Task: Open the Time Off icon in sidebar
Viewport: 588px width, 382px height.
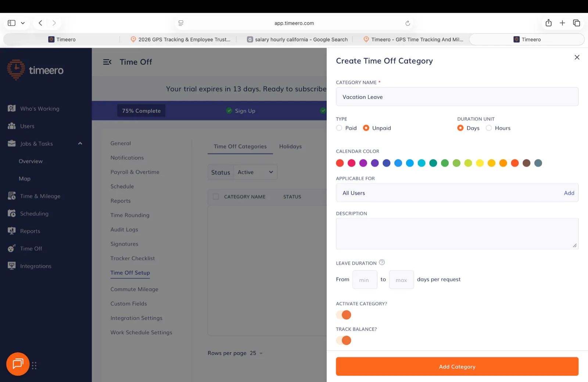Action: point(12,249)
